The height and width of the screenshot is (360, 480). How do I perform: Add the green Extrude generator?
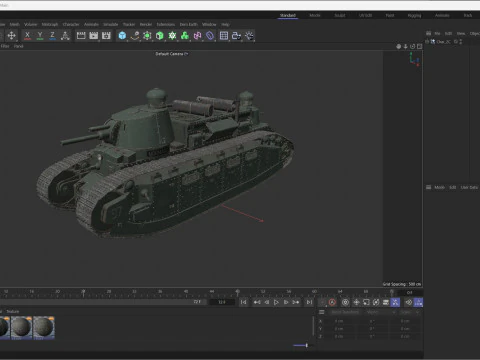coord(160,35)
